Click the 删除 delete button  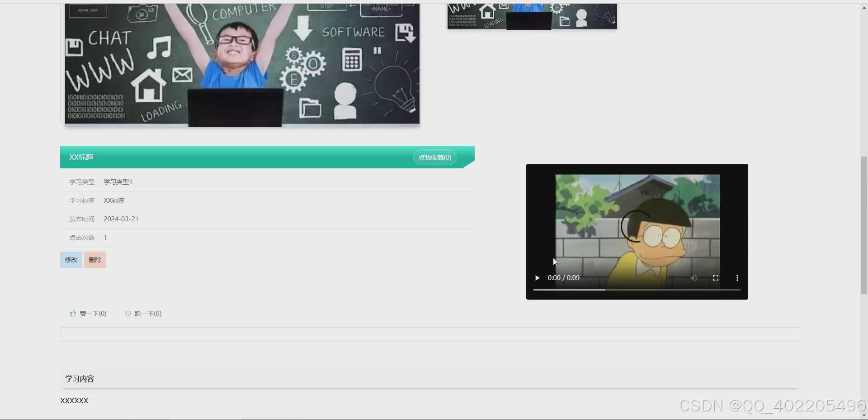pyautogui.click(x=95, y=260)
